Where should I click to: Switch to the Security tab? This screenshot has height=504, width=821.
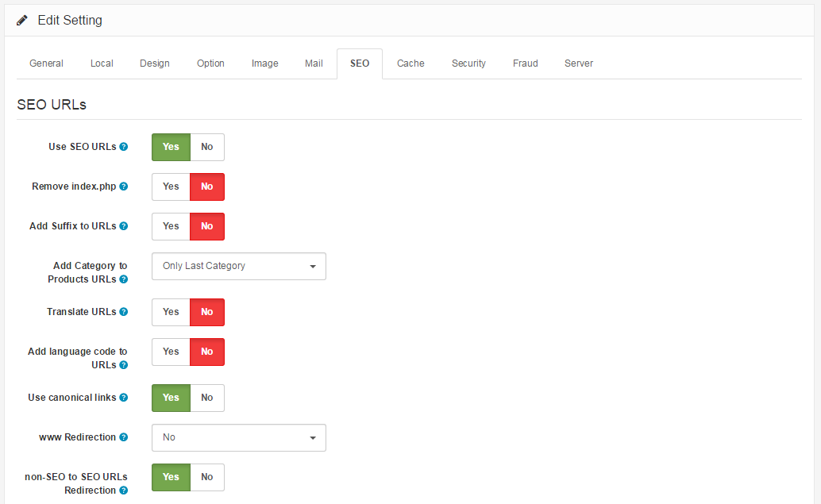468,63
